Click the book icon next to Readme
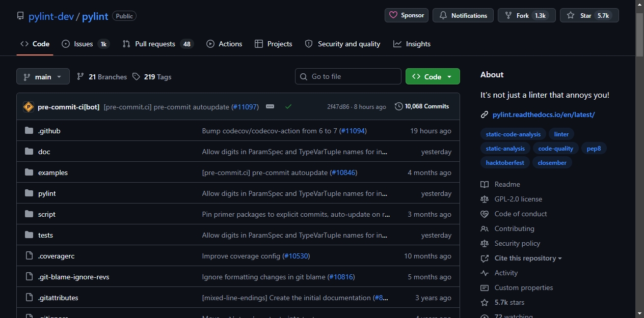 [485, 185]
